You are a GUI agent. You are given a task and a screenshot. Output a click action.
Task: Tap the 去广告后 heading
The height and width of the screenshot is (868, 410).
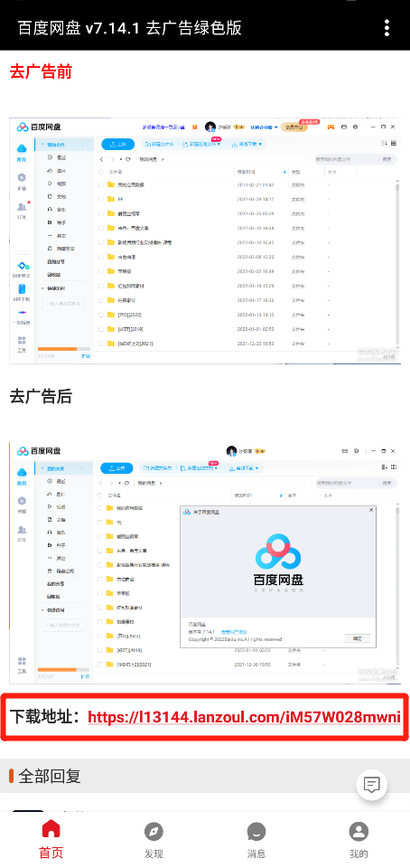[x=41, y=396]
